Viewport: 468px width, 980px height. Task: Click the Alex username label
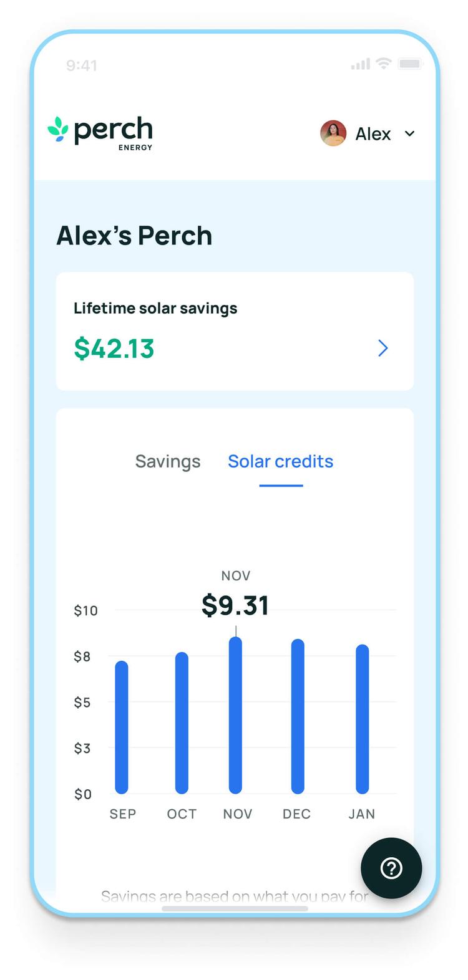[x=373, y=134]
